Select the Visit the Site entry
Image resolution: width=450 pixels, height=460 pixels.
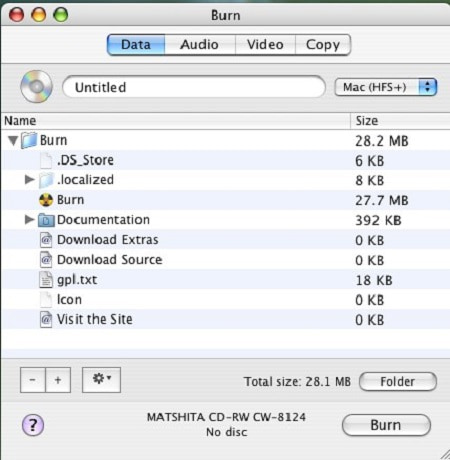(x=95, y=319)
